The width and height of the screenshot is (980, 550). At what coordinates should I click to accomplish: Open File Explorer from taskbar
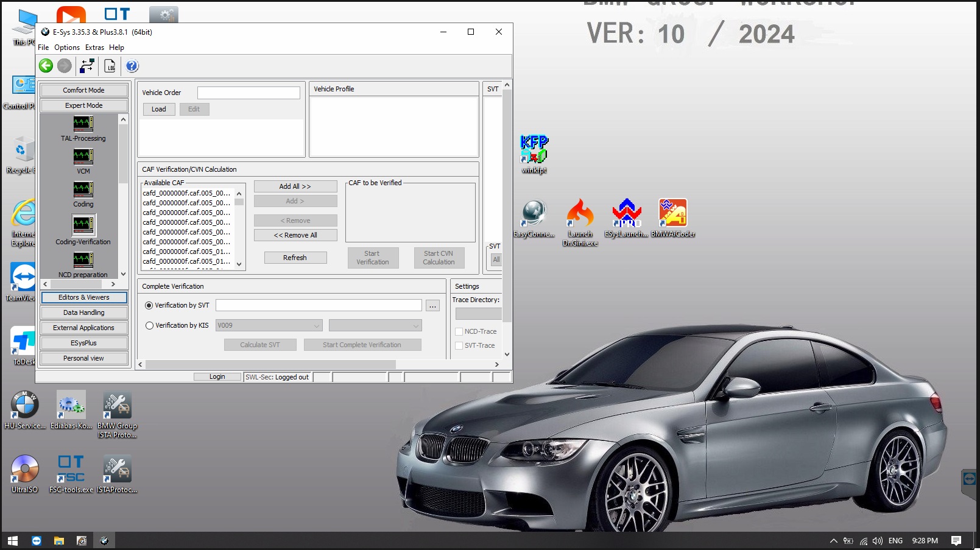click(x=59, y=541)
